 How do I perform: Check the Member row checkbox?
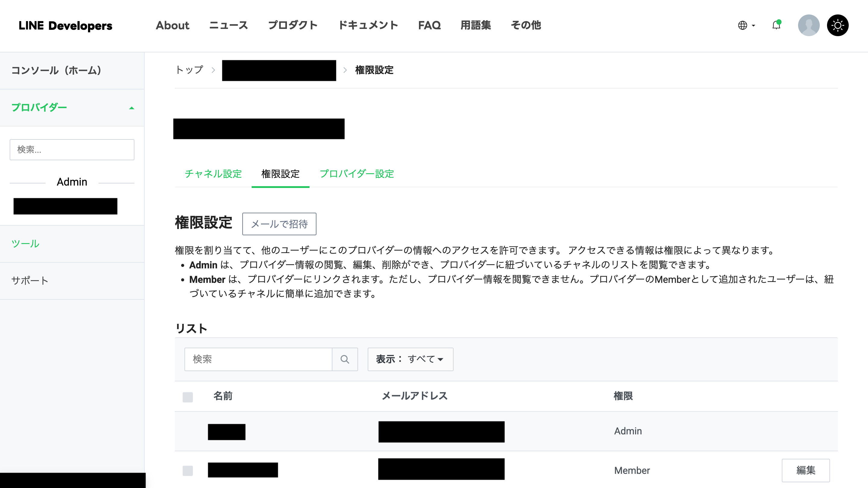tap(188, 470)
